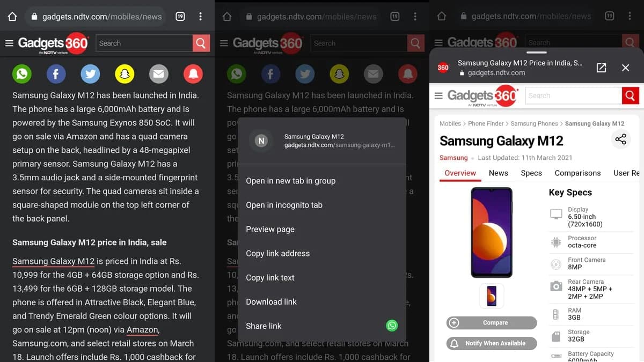Select the Overview tab
This screenshot has width=644, height=362.
click(460, 173)
